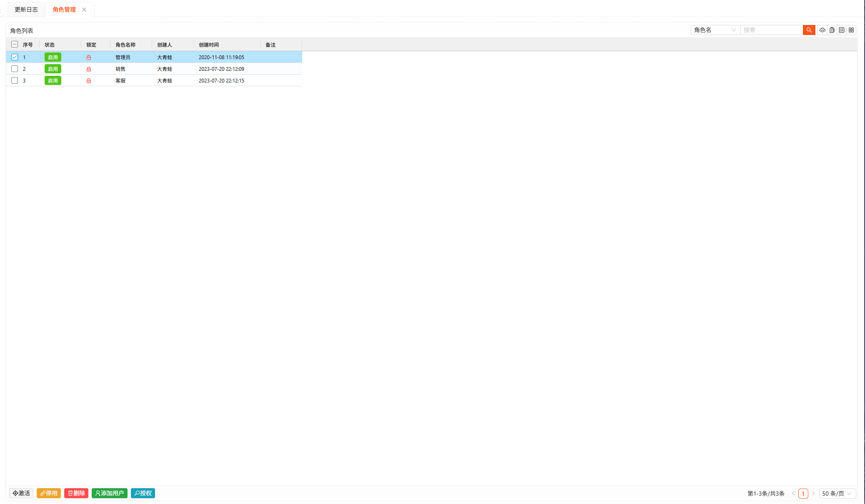Click the lock icon in 客服 row
The width and height of the screenshot is (865, 504).
[x=89, y=81]
